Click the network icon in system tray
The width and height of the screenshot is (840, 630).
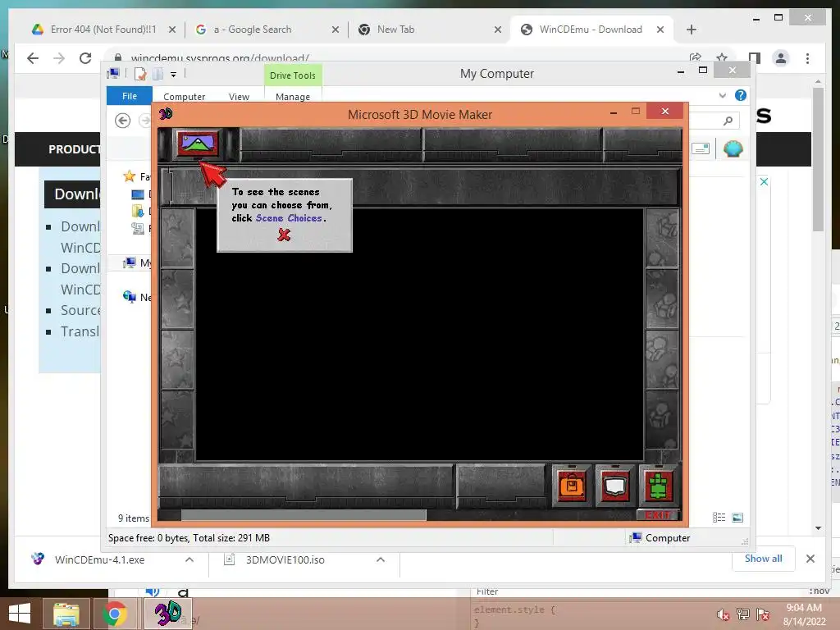click(x=742, y=614)
